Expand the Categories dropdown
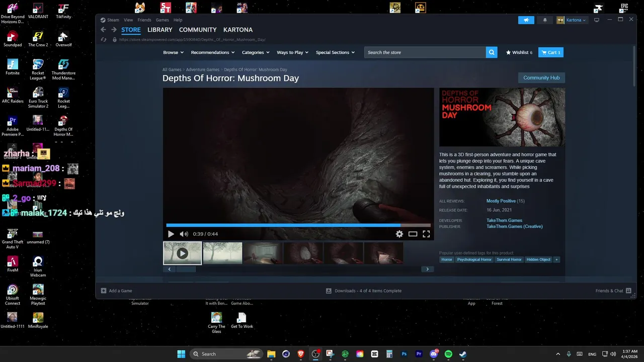This screenshot has height=362, width=644. click(x=256, y=52)
